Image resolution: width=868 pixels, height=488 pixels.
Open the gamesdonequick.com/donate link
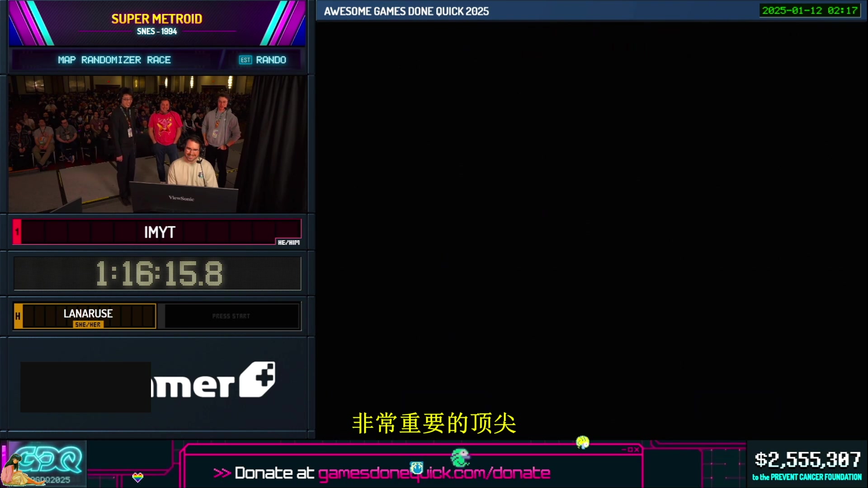click(x=434, y=473)
